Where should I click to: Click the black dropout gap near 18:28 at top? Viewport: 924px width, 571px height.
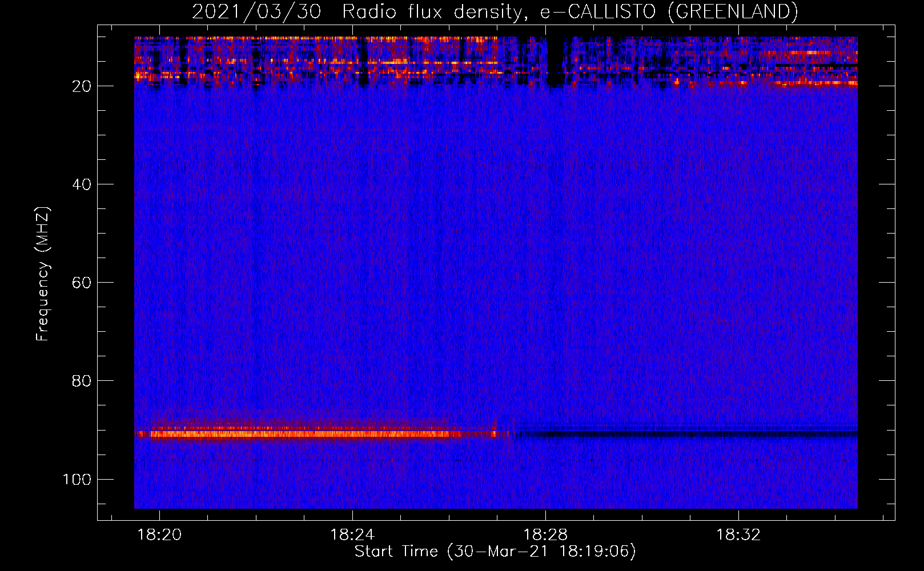[x=555, y=61]
